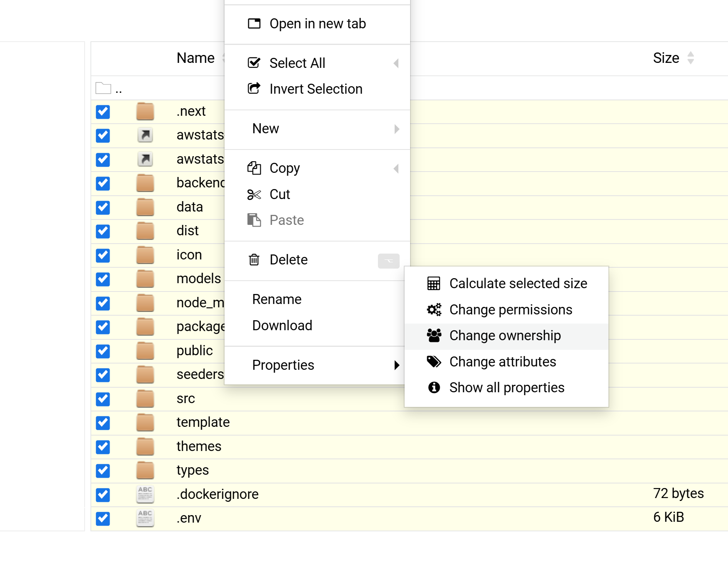728x563 pixels.
Task: Click the .dockerignore text file icon
Action: coord(145,494)
